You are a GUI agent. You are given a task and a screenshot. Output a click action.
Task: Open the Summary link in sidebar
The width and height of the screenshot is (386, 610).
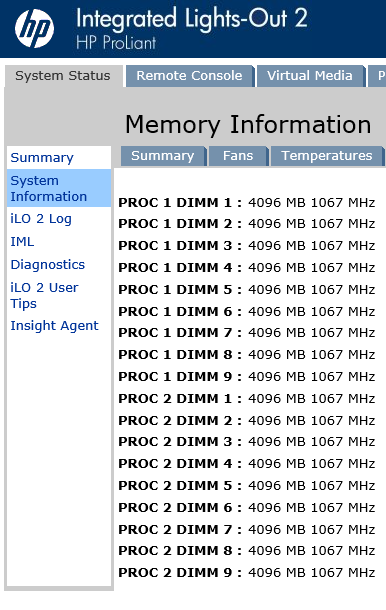[x=42, y=158]
